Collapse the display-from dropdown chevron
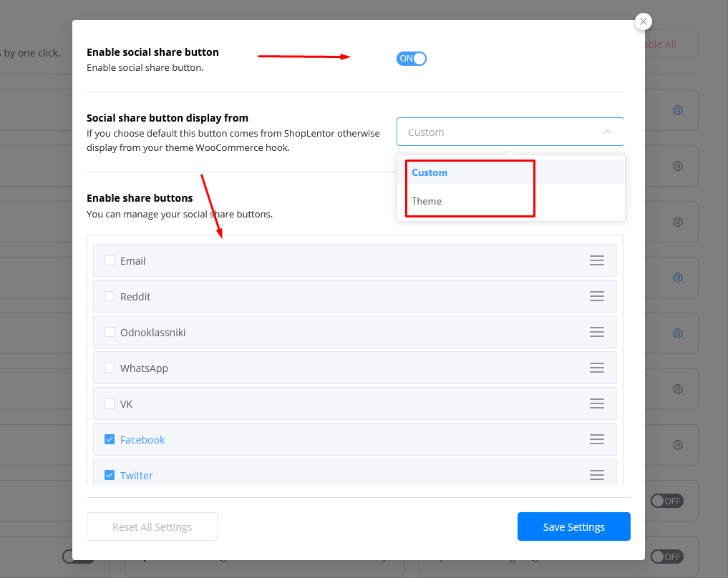The height and width of the screenshot is (578, 728). (x=607, y=132)
